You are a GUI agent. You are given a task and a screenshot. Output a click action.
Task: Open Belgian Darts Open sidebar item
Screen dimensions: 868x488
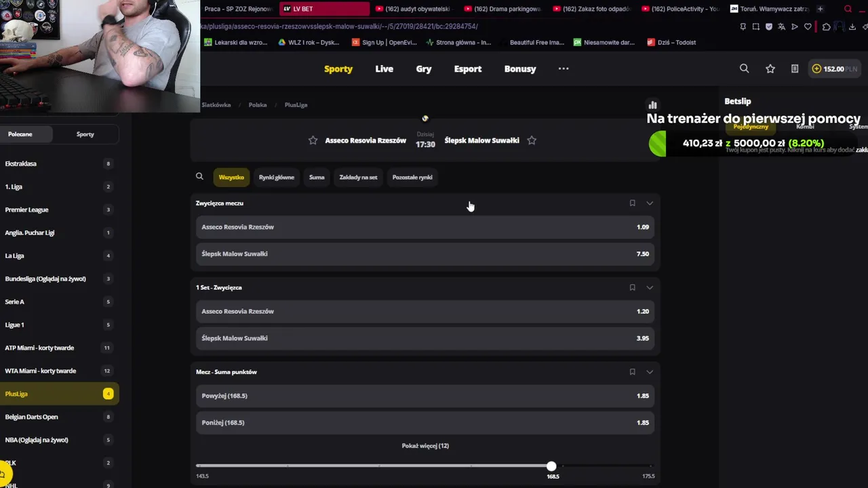coord(59,417)
